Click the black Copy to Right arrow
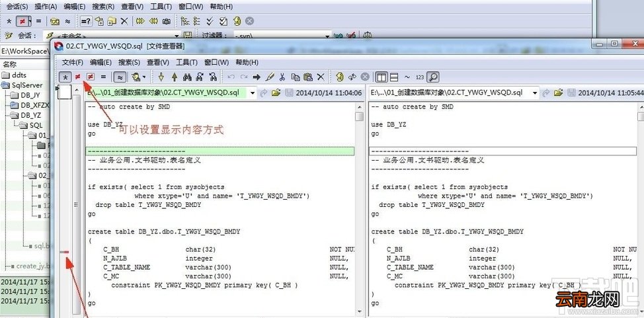Screen dimensions: 644x318 tap(257, 77)
